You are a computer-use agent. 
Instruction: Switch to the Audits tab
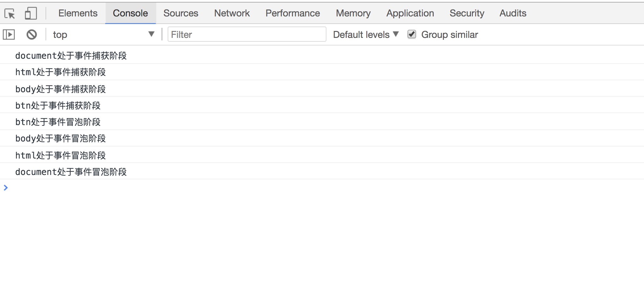pyautogui.click(x=513, y=13)
